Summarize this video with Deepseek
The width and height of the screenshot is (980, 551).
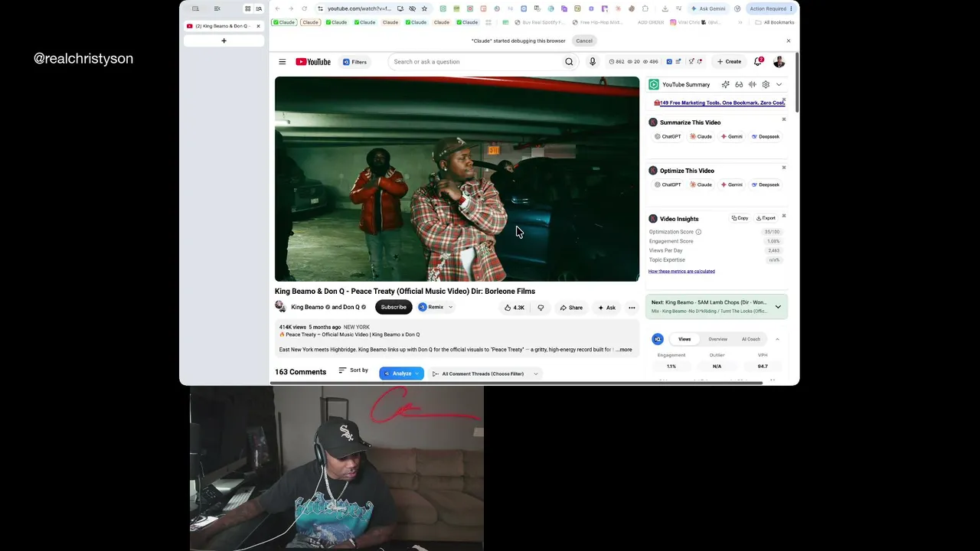766,136
